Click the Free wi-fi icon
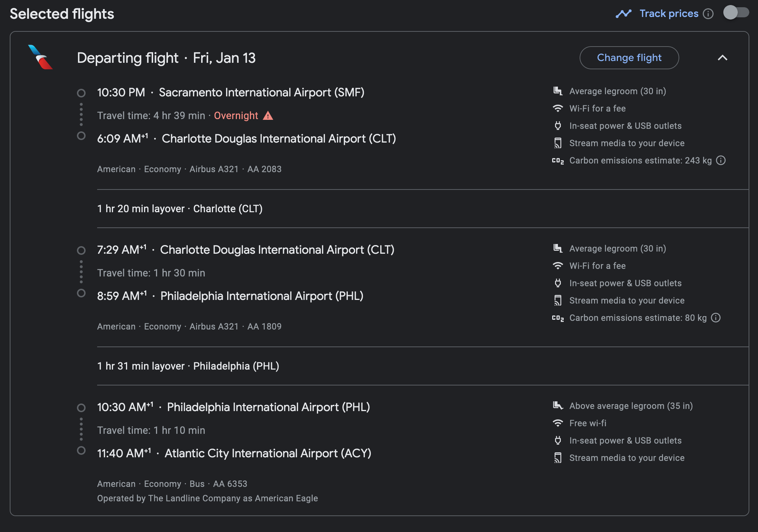The width and height of the screenshot is (758, 532). point(558,423)
